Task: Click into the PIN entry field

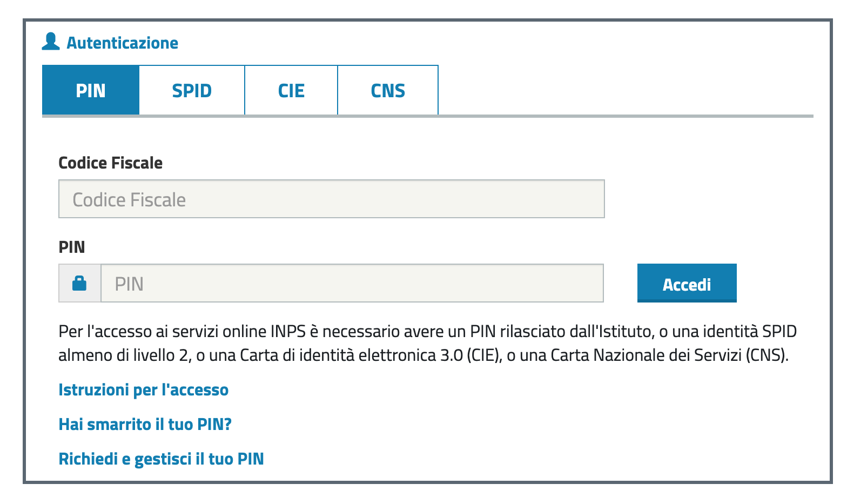Action: pos(352,284)
